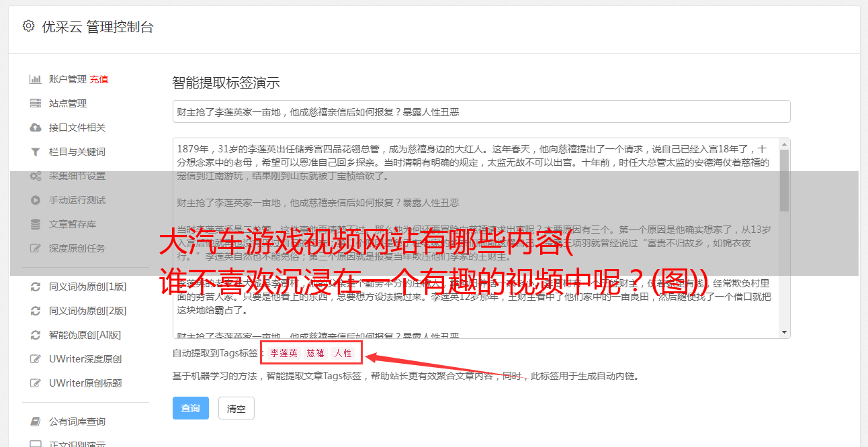Click the 人性 tag
Image resolution: width=868 pixels, height=447 pixels.
(x=343, y=353)
